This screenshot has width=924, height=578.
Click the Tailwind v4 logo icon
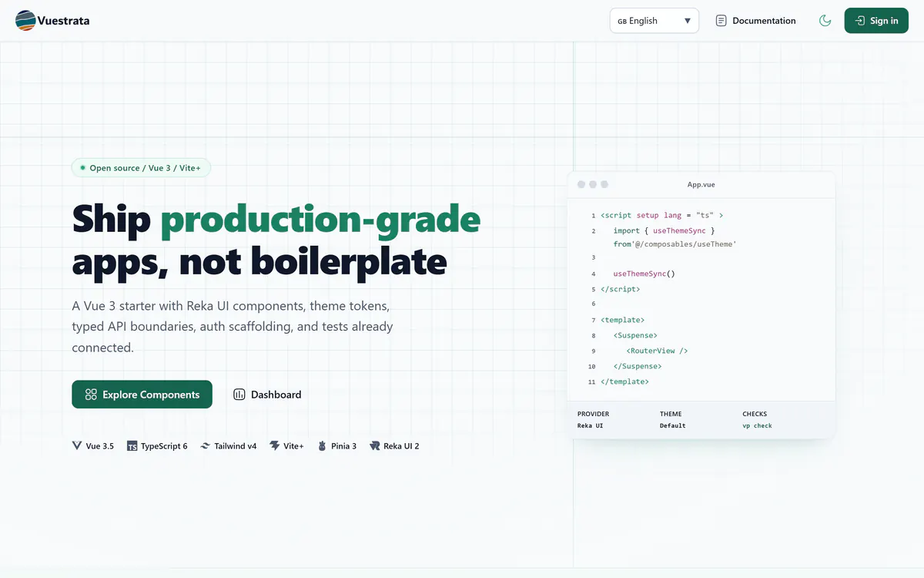(206, 446)
